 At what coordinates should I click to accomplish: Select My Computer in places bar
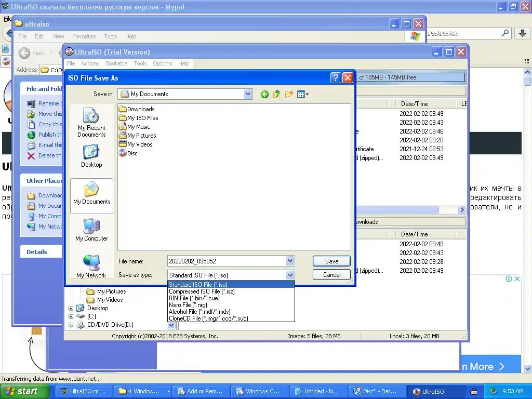pos(91,230)
